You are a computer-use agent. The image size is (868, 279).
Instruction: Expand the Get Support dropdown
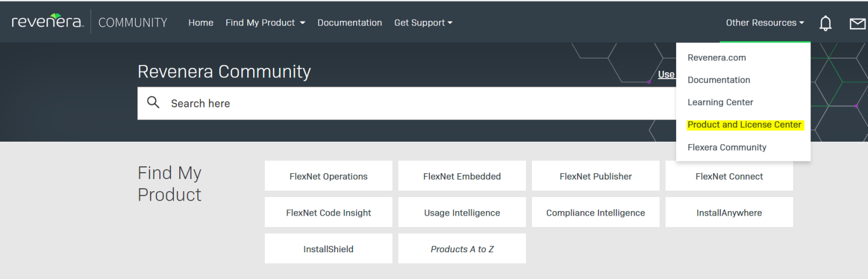(423, 23)
